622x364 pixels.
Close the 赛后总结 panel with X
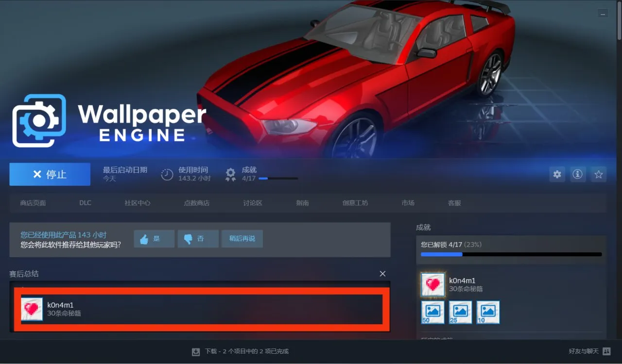[x=382, y=274]
